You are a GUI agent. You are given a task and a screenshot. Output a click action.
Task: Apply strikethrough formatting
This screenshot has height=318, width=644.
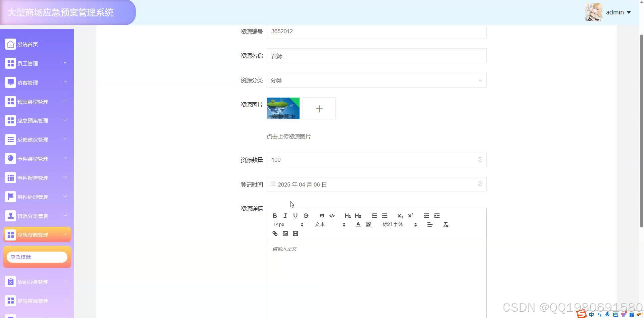coord(306,216)
